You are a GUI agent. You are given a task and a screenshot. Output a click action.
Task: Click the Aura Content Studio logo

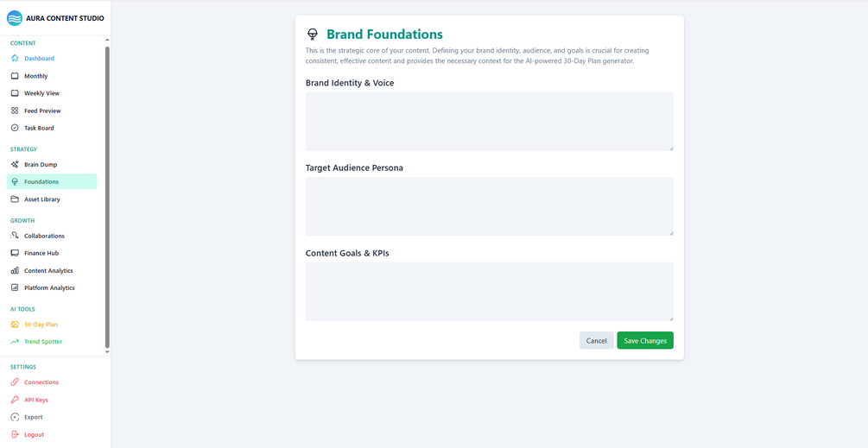(15, 18)
